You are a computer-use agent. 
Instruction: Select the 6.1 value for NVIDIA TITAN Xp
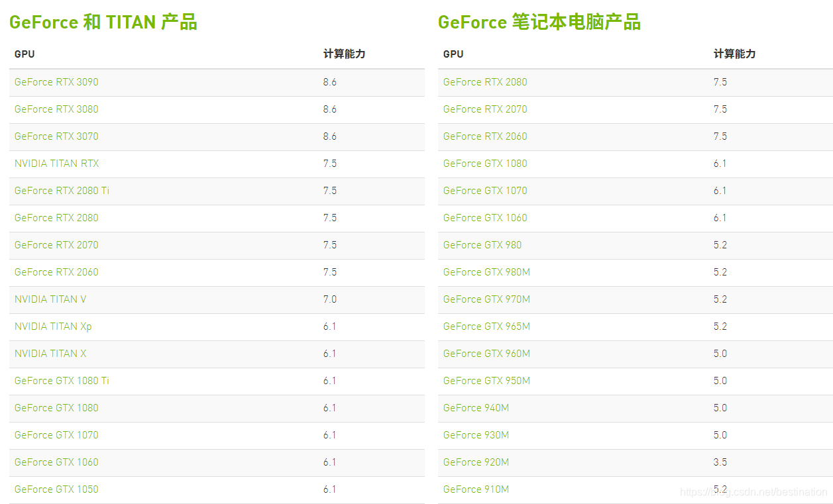(x=330, y=327)
